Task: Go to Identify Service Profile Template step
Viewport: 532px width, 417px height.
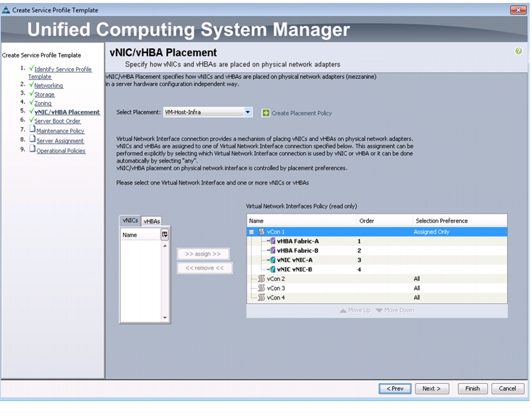Action: [x=60, y=73]
